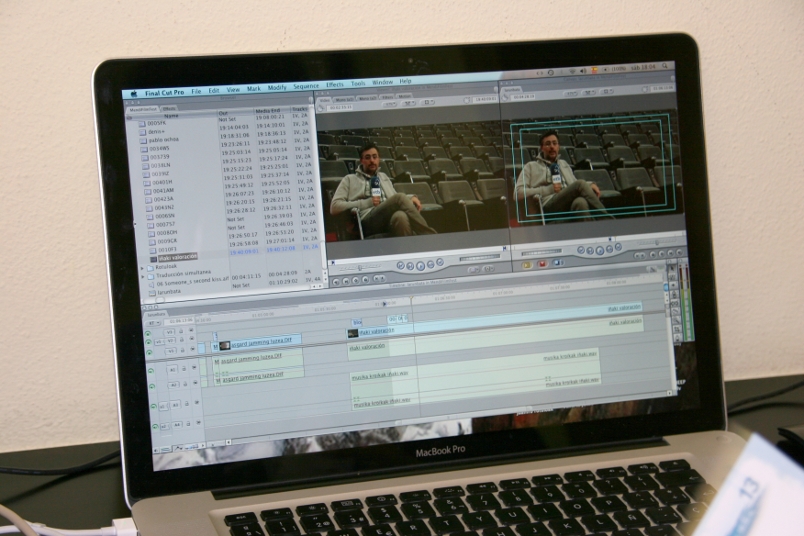Click the red Overwrite edit button in Canvas
Viewport: 804px width, 536px height.
[542, 264]
